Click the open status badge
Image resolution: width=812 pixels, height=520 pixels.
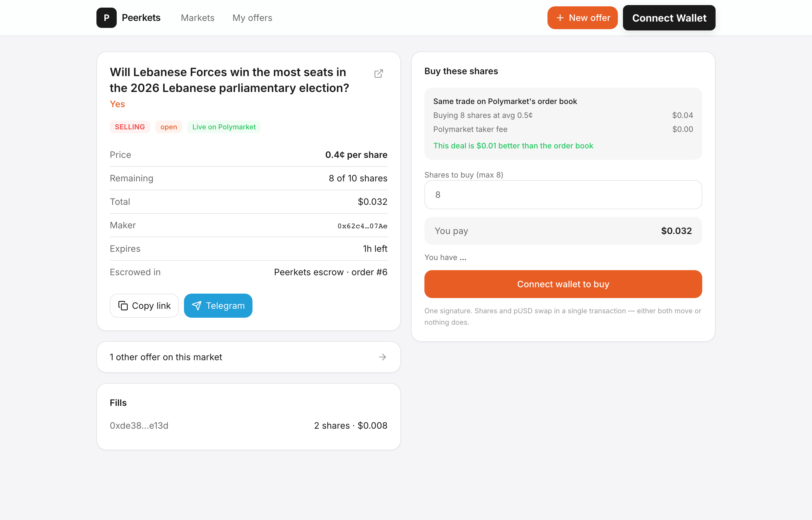tap(168, 127)
